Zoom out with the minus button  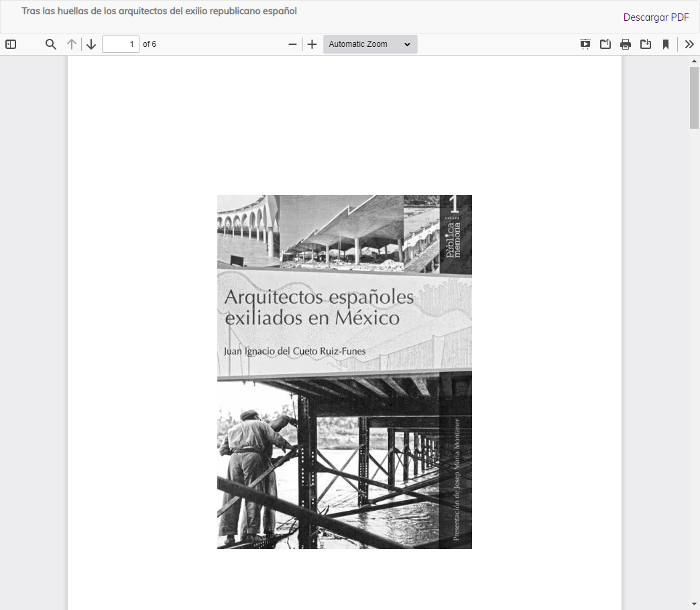click(x=293, y=44)
